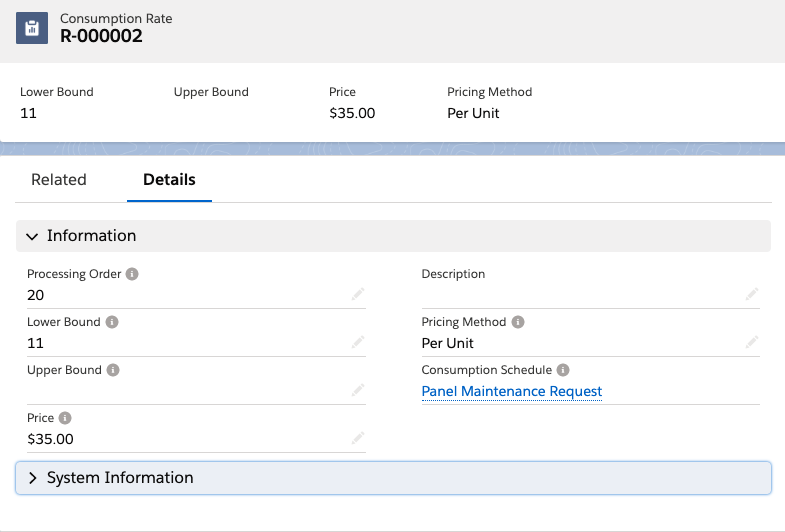Edit Pricing Method using pencil icon
The height and width of the screenshot is (532, 785).
(752, 342)
